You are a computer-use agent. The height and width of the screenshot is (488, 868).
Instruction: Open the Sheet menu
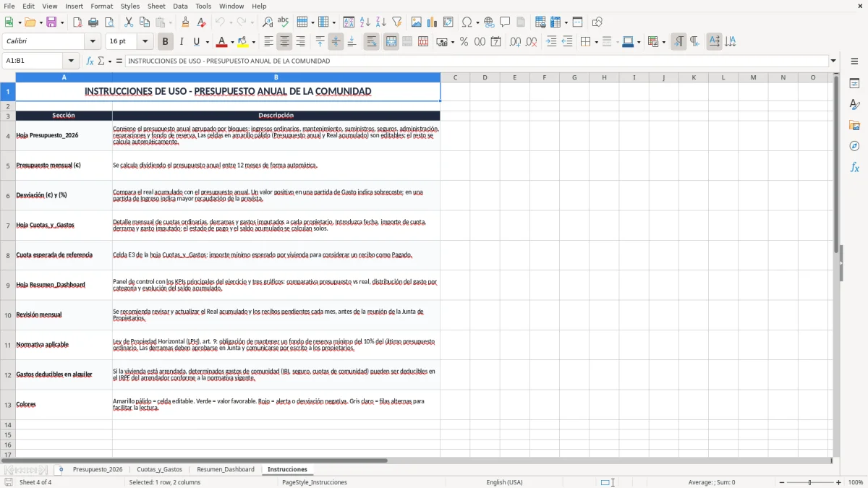click(156, 6)
